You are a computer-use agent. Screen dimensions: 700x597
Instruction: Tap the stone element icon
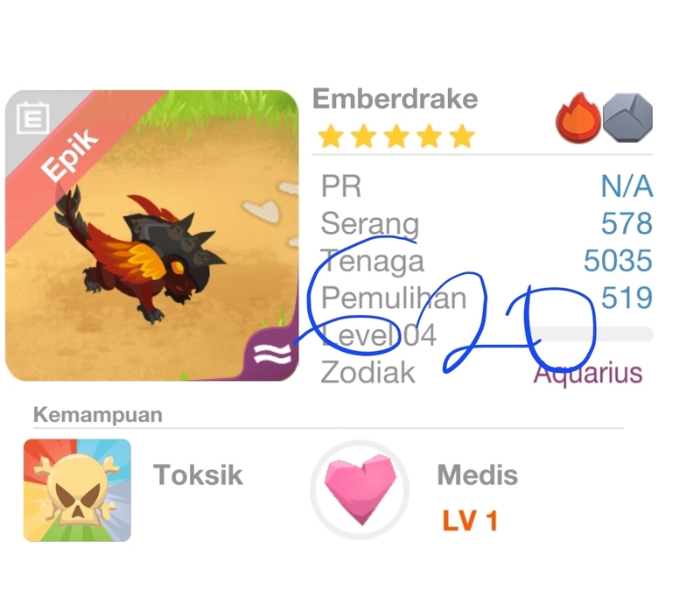pyautogui.click(x=627, y=118)
